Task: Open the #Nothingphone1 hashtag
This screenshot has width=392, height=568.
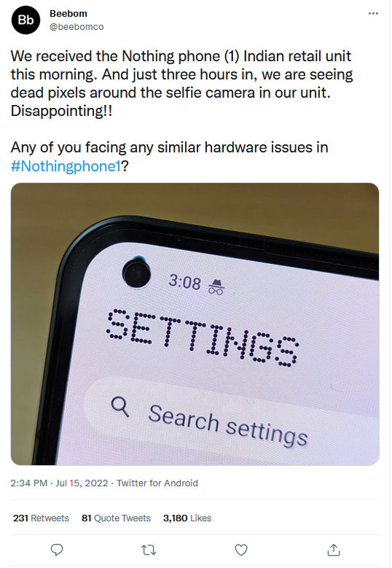Action: pyautogui.click(x=66, y=166)
